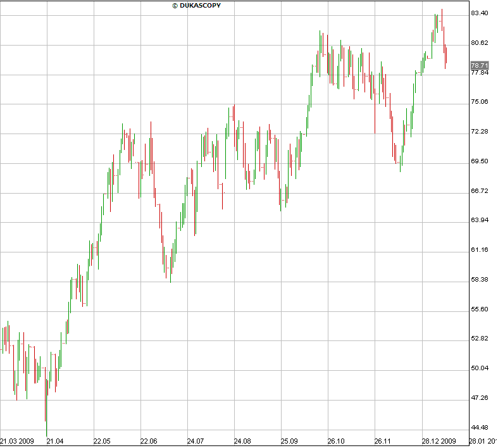The image size is (498, 448).
Task: Click the 77.84 price axis label
Action: (480, 73)
